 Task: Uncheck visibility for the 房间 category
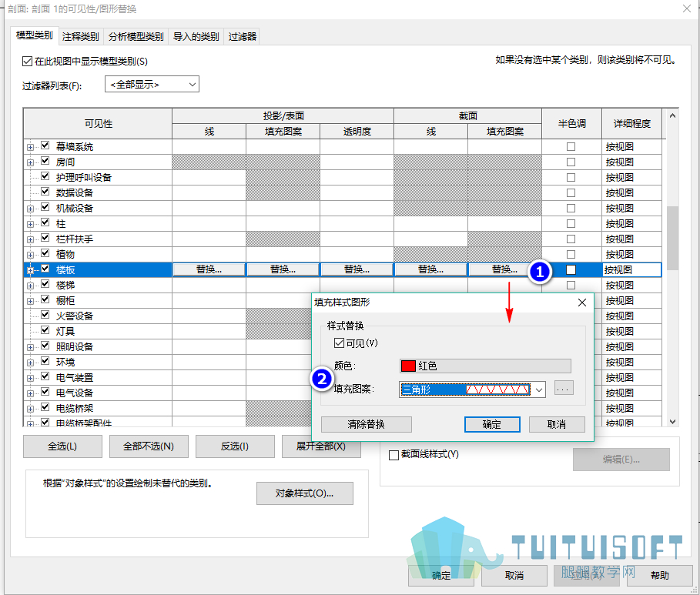[x=45, y=161]
